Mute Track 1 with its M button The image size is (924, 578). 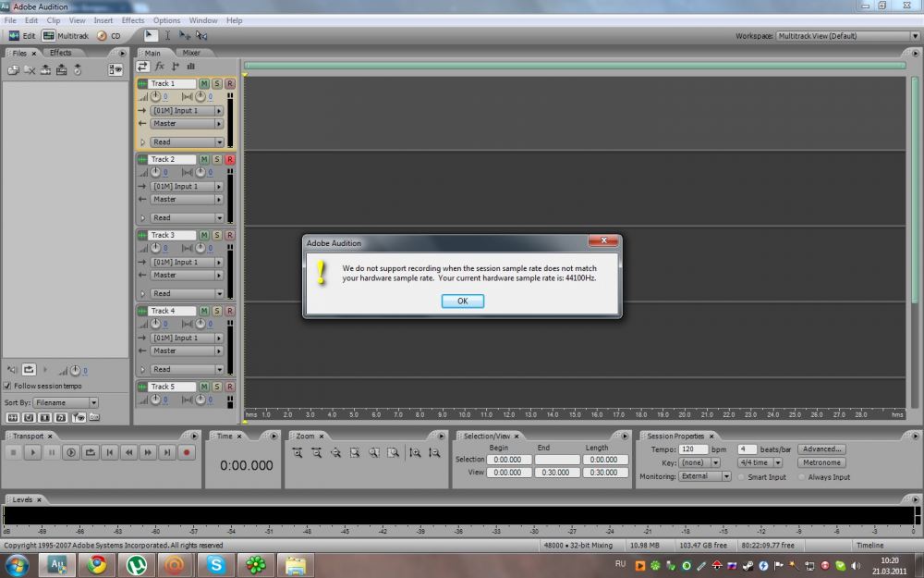point(204,84)
